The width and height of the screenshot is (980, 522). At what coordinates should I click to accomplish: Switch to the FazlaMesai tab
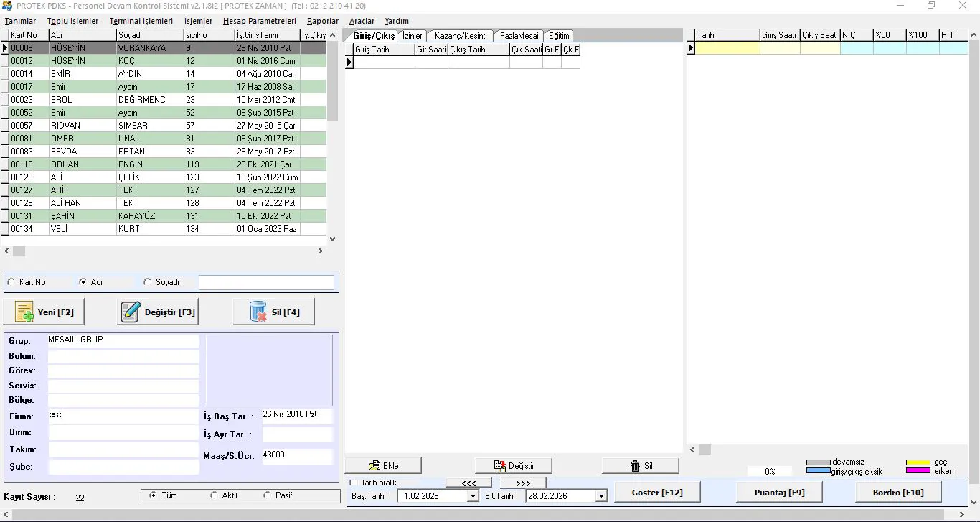pyautogui.click(x=519, y=36)
